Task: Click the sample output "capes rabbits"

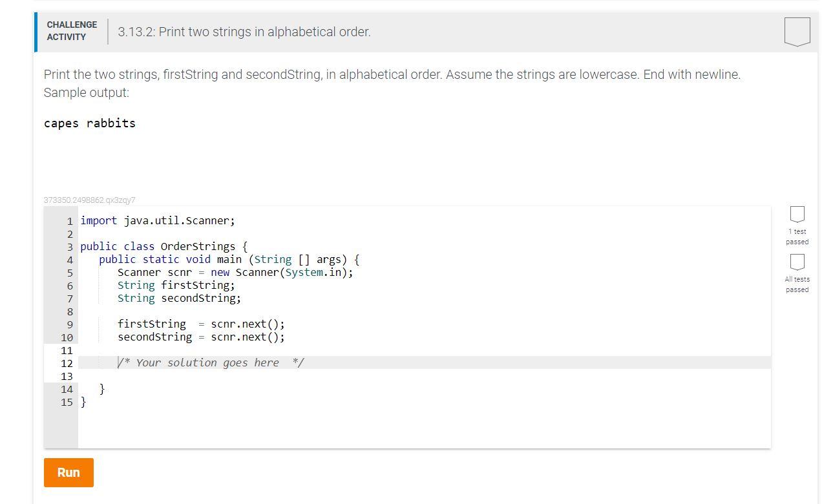Action: coord(89,123)
